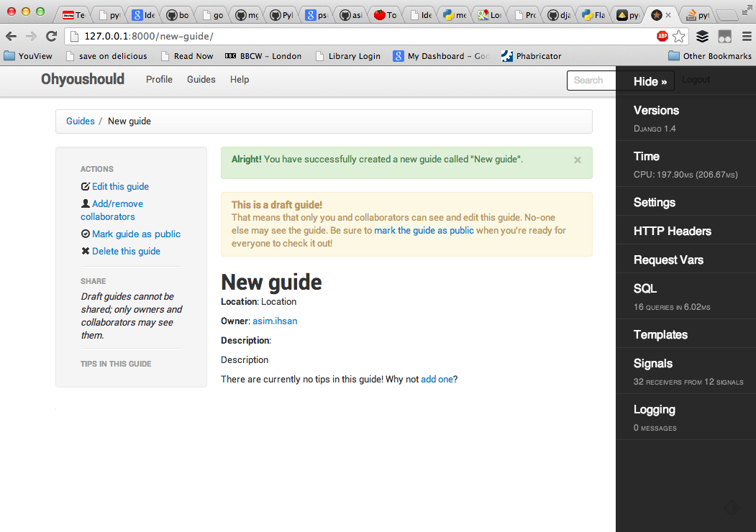Open the HTTP Headers debug panel
The height and width of the screenshot is (532, 756).
[x=686, y=230]
